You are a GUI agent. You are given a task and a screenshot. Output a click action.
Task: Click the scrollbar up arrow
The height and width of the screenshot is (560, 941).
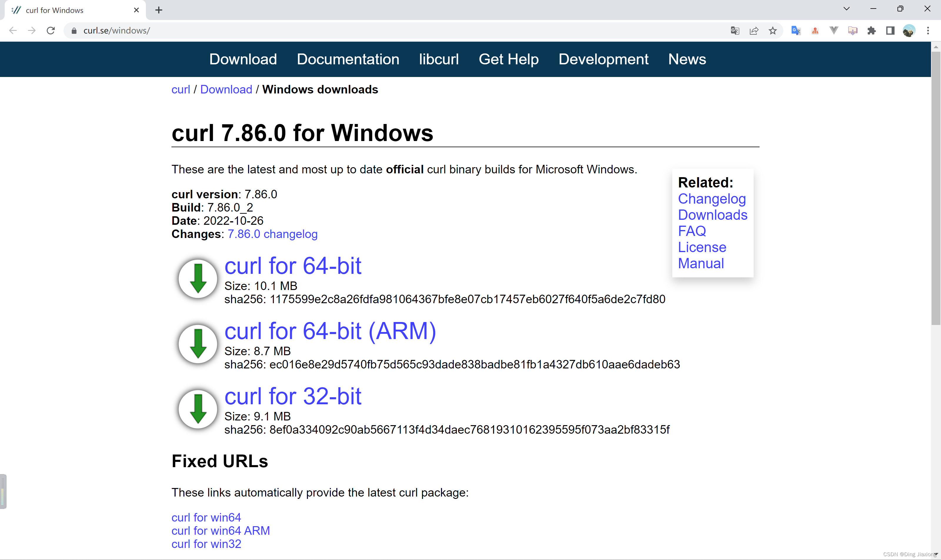(x=936, y=47)
